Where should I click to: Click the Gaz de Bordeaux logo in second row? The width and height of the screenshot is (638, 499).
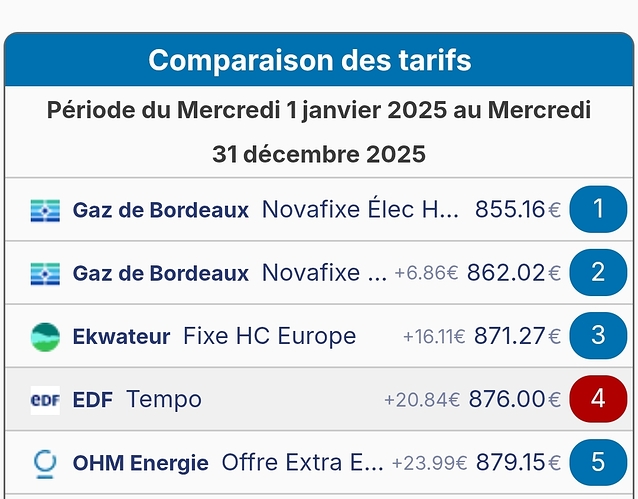coord(45,273)
